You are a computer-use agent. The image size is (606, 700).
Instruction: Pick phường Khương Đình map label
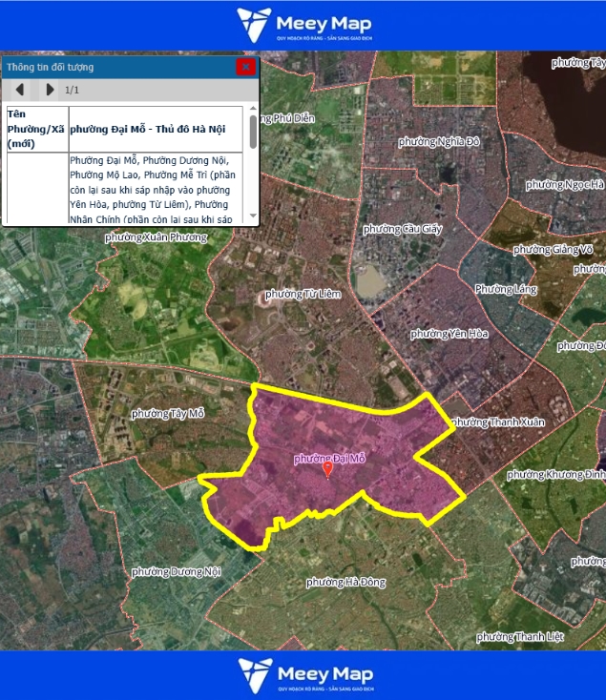point(555,474)
